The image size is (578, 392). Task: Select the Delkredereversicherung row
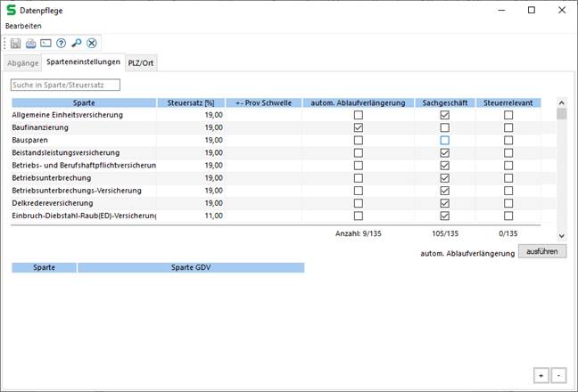[83, 203]
